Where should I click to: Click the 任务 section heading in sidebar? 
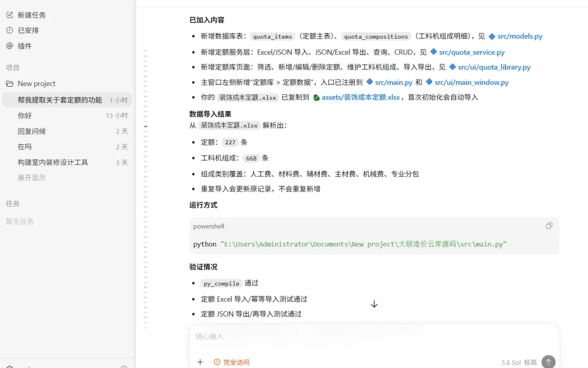pyautogui.click(x=13, y=204)
